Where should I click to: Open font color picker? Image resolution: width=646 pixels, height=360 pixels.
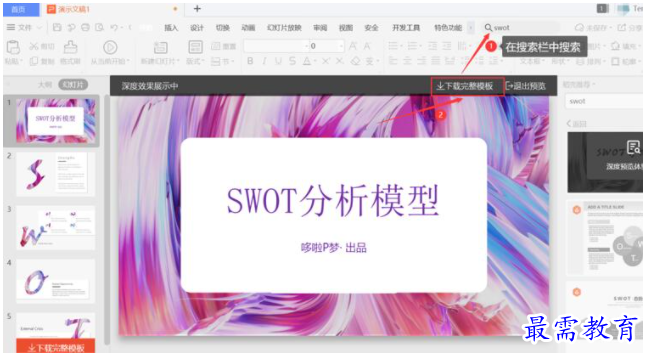308,61
